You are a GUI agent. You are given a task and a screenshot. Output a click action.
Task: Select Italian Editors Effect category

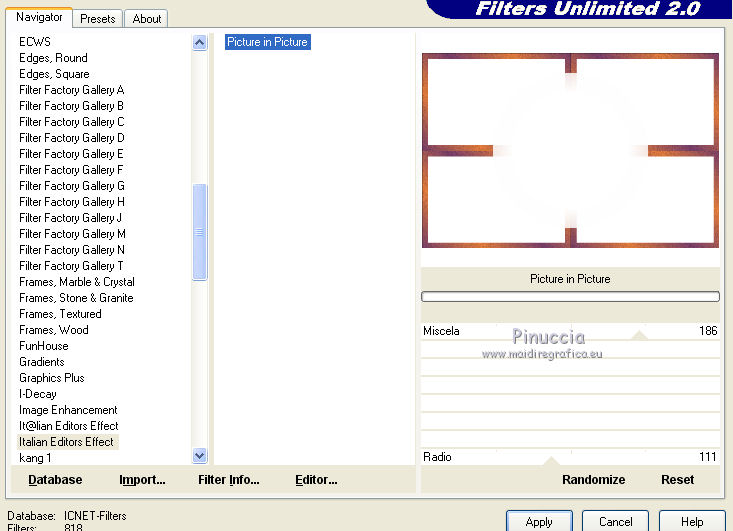click(x=66, y=442)
